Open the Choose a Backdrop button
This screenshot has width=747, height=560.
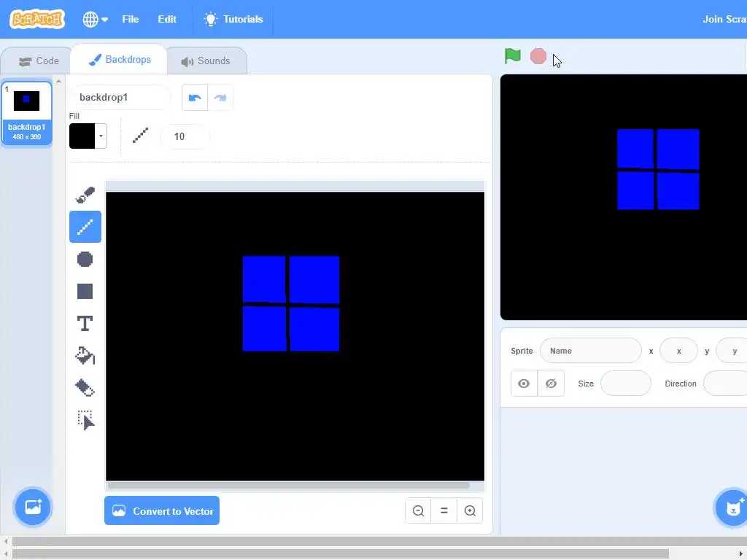tap(33, 507)
